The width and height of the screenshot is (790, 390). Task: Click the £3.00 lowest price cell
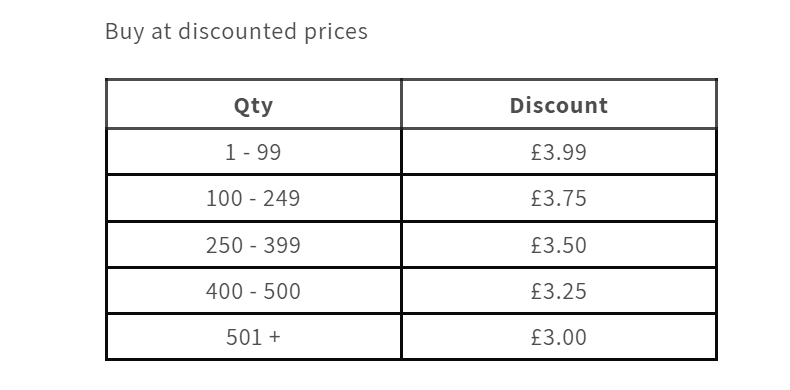[559, 337]
